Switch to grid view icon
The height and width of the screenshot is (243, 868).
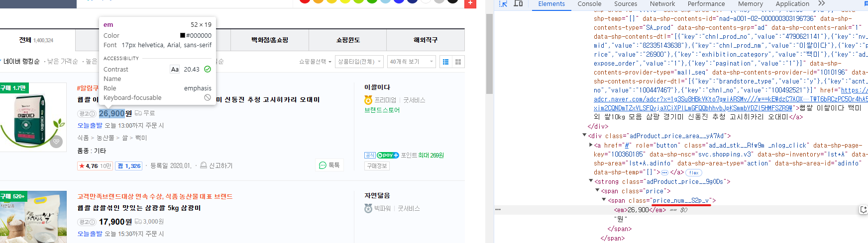(x=458, y=62)
